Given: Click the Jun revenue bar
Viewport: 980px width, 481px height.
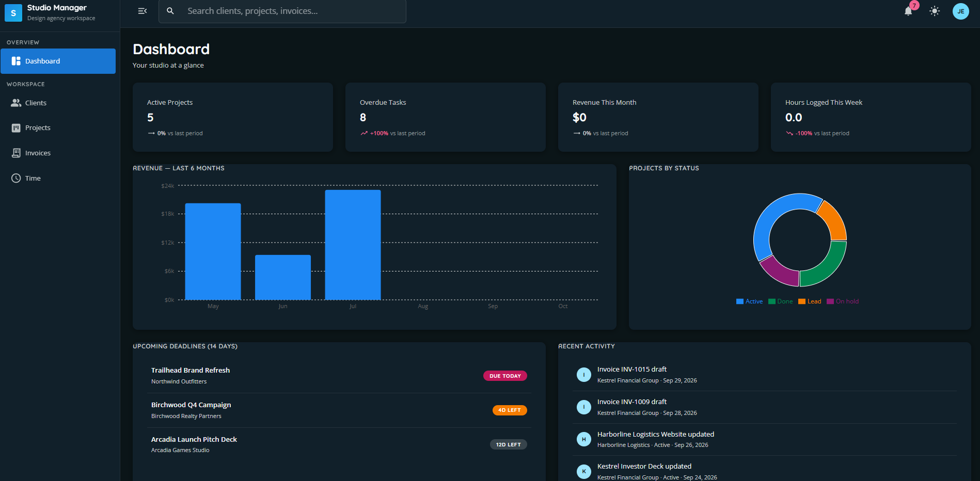Looking at the screenshot, I should 283,277.
